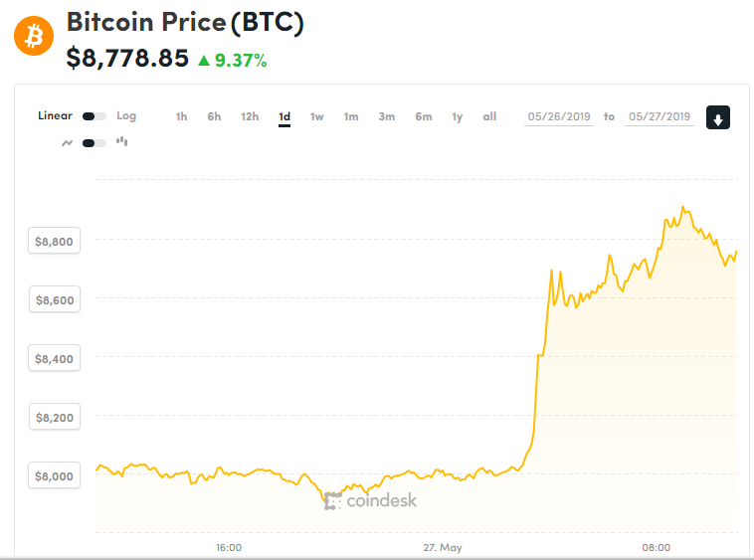Select the 12h time range
This screenshot has width=754, height=560.
click(250, 116)
